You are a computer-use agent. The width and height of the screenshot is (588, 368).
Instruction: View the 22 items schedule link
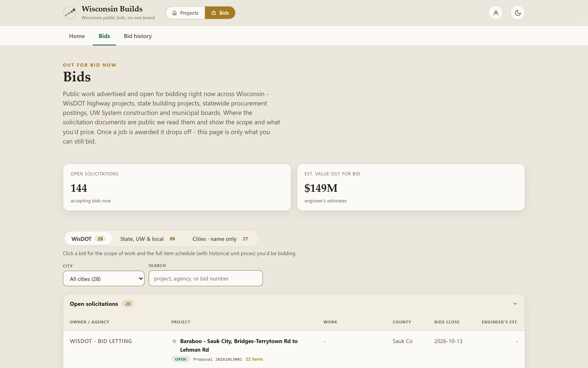pos(254,359)
